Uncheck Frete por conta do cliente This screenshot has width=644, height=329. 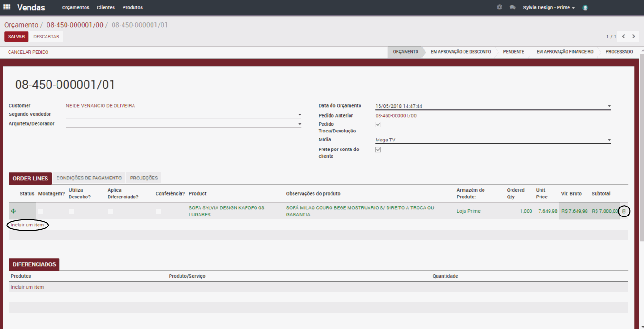coord(378,150)
